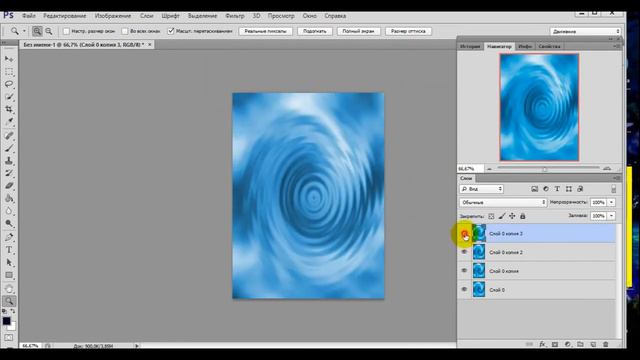Toggle visibility of selected top layer

[x=464, y=233]
